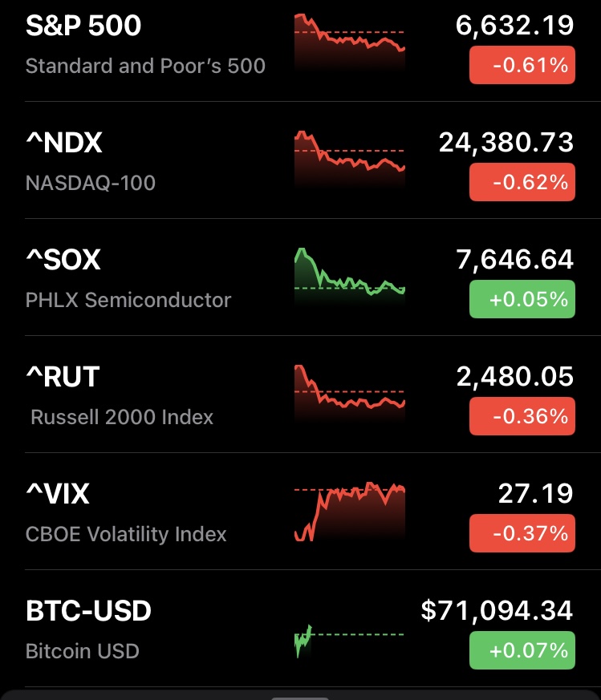The width and height of the screenshot is (601, 700).
Task: Toggle the S&P 500 -0.61% change badge
Action: pos(522,65)
